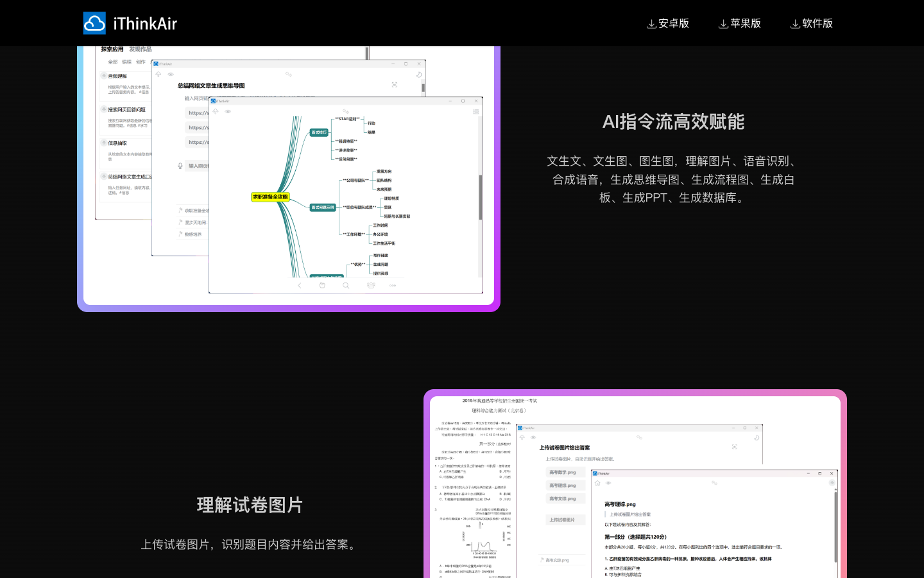
Task: Click the back arrow icon below mind map
Action: [x=299, y=285]
